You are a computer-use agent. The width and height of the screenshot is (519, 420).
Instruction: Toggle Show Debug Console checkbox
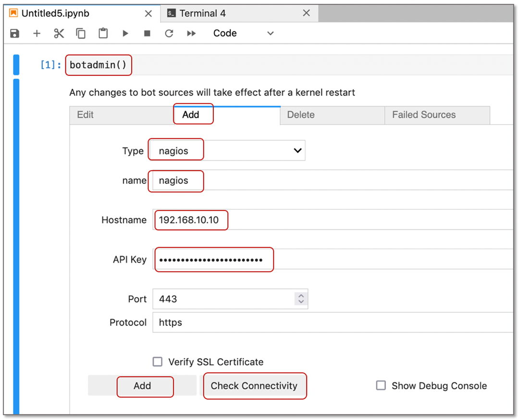pos(381,385)
